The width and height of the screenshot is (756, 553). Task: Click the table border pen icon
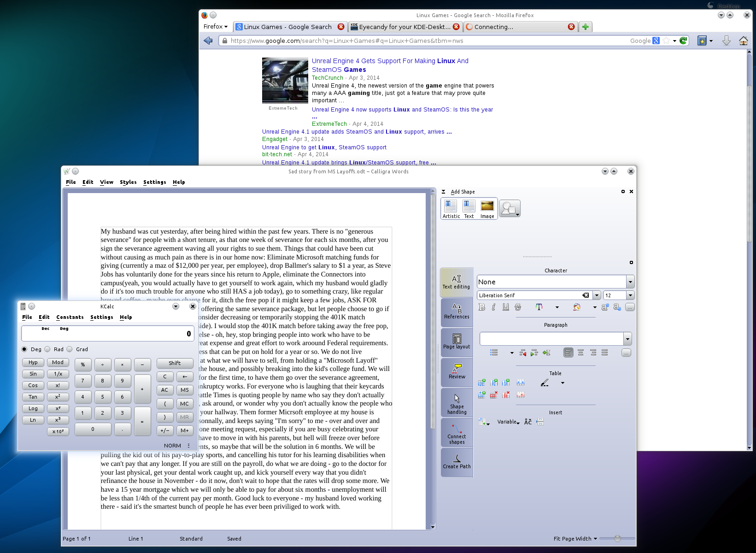point(545,382)
